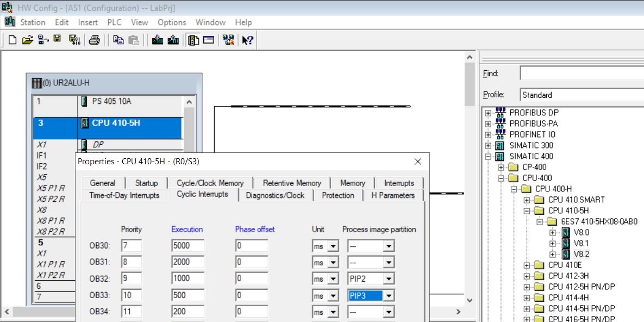644x322 pixels.
Task: Open the Protection tab
Action: click(338, 195)
